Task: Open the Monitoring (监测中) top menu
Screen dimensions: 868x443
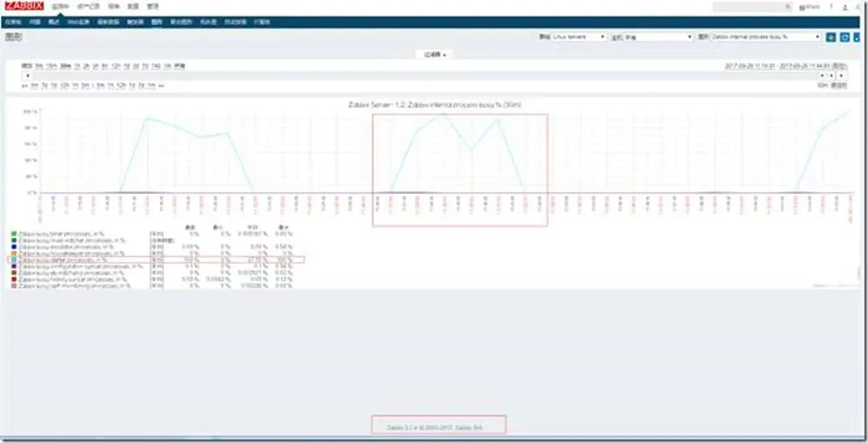Action: 60,7
